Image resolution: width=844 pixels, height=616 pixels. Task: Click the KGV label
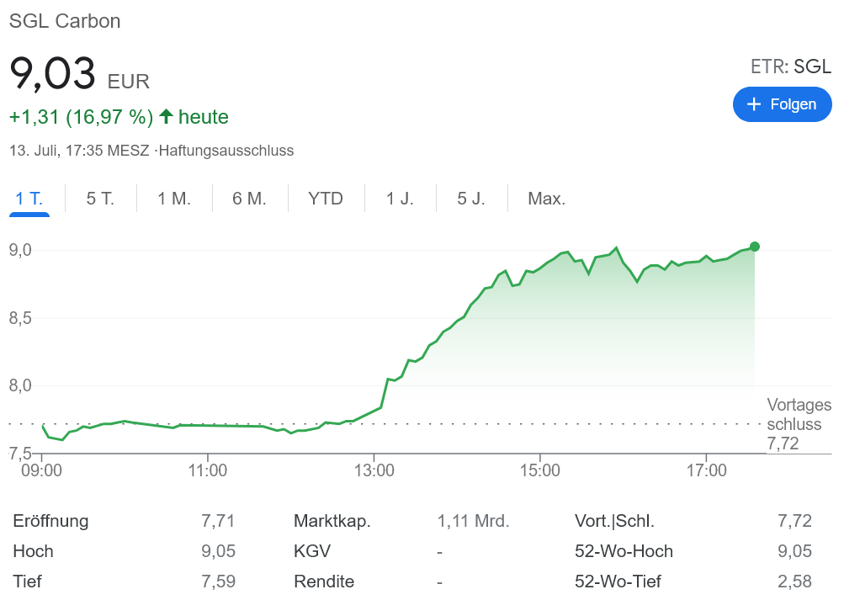coord(312,551)
